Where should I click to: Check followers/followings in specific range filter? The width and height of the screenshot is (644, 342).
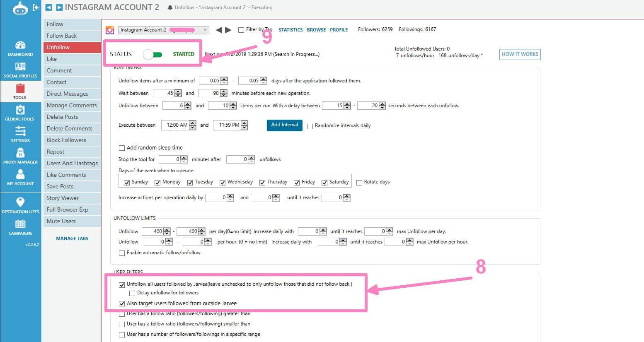(x=121, y=335)
